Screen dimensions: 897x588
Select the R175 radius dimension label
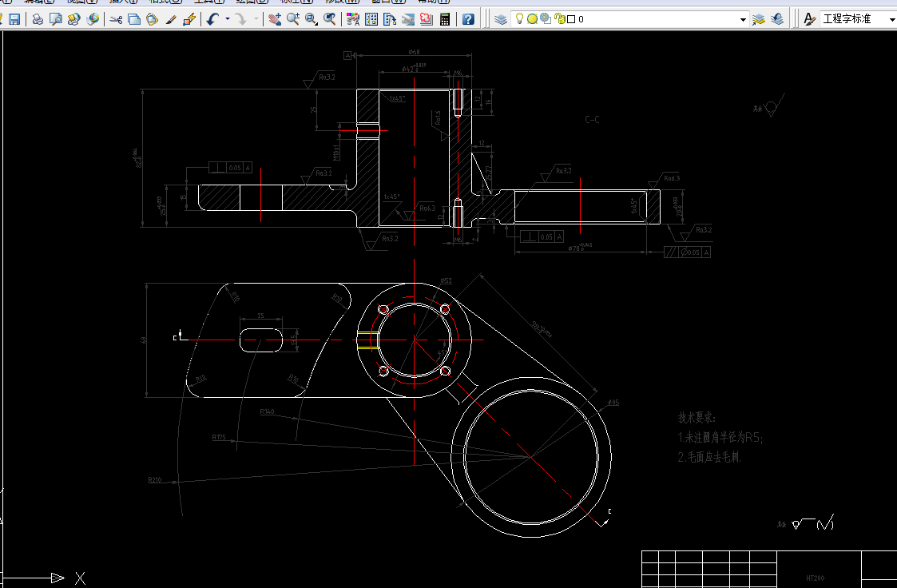(x=219, y=437)
